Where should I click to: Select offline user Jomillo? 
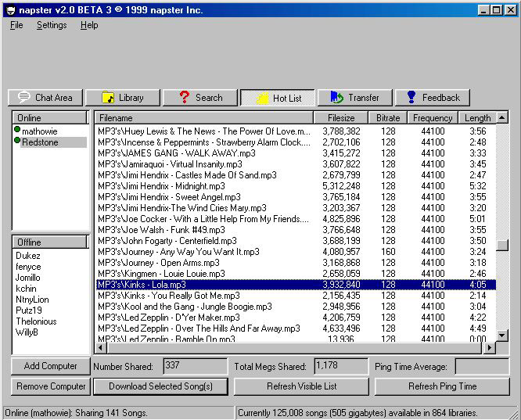click(28, 278)
